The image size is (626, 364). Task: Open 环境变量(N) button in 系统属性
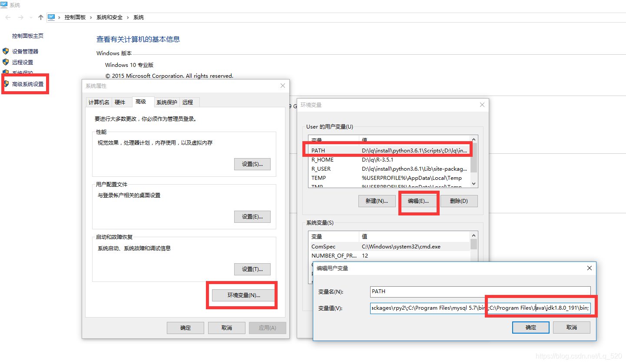coord(244,295)
